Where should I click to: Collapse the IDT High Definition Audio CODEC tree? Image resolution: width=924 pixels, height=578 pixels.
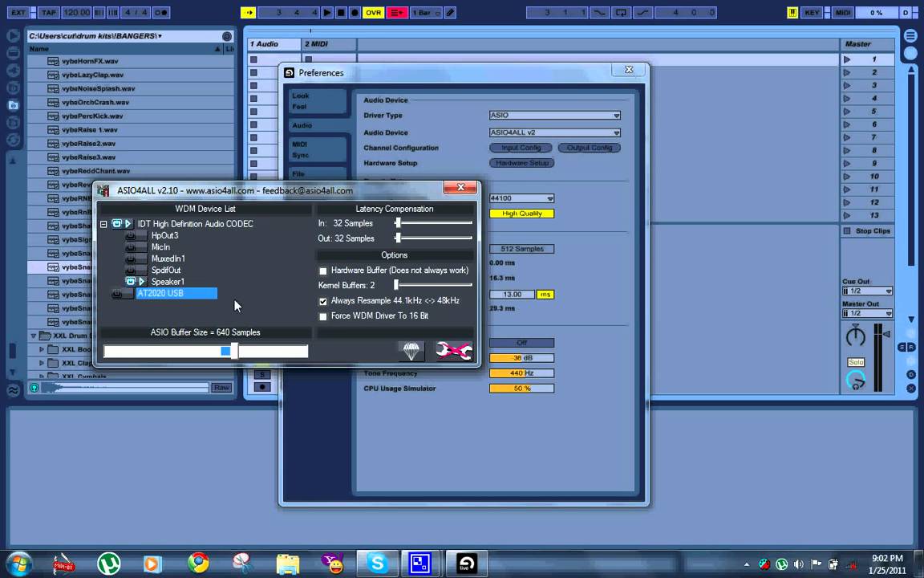tap(103, 224)
